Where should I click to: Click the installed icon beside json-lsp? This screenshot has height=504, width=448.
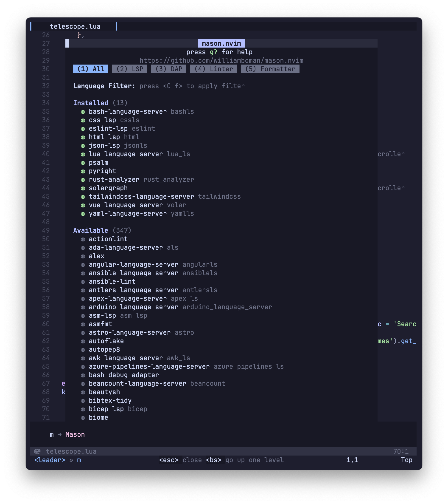point(83,146)
